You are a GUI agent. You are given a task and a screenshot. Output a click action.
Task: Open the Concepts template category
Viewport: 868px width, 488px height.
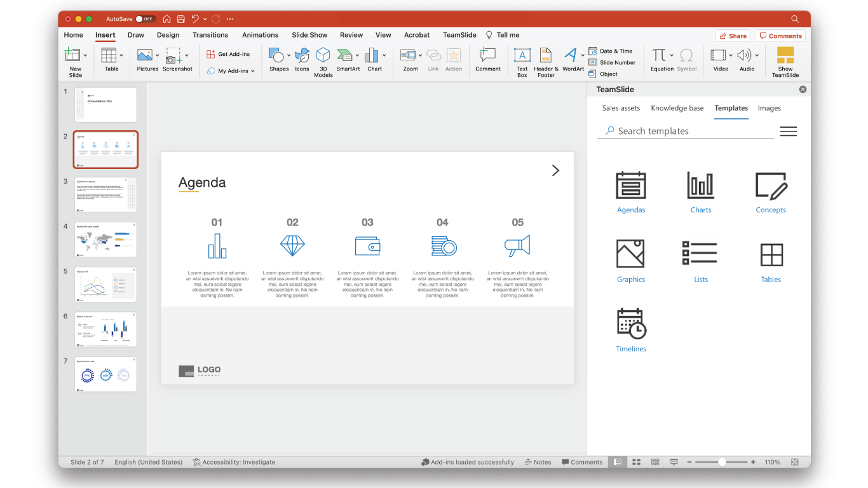pyautogui.click(x=771, y=193)
